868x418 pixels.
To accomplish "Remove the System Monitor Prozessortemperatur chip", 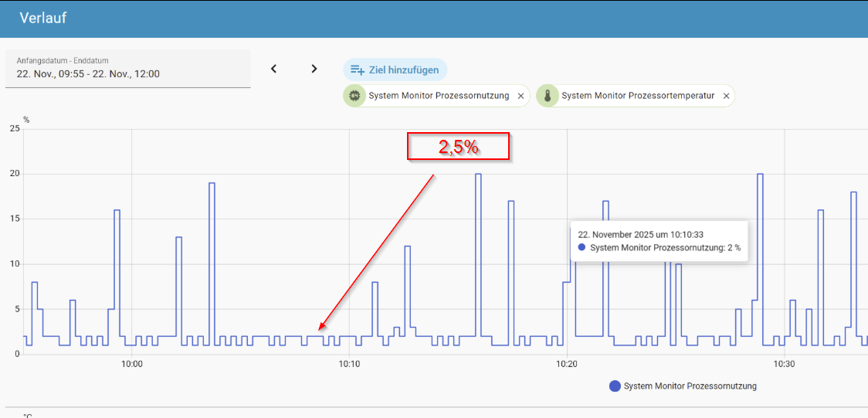I will tap(725, 97).
